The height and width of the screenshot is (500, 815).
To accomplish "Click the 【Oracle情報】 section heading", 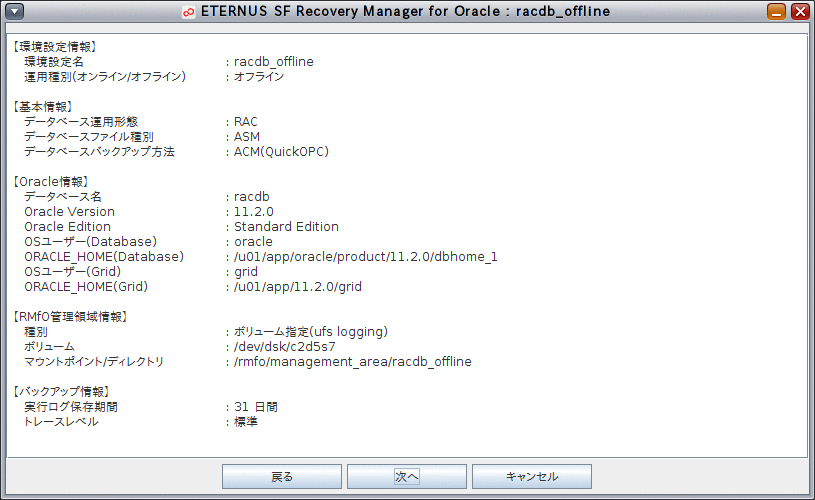I will pyautogui.click(x=50, y=182).
